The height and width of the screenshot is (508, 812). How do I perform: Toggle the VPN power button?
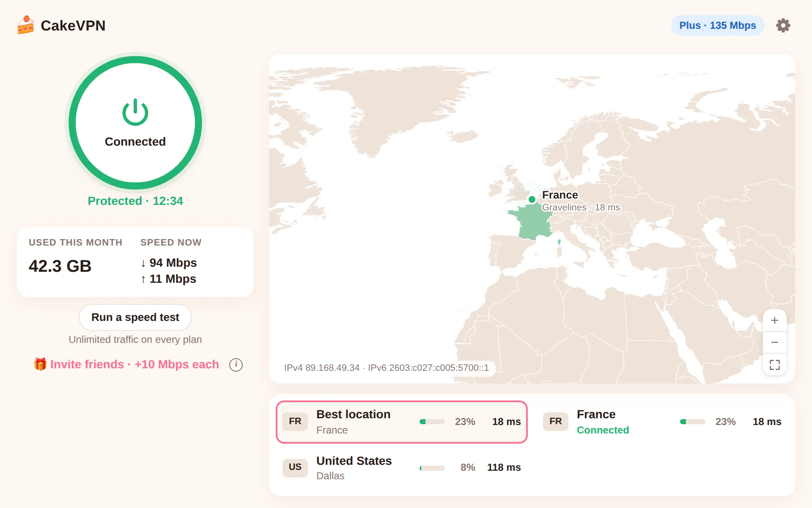pos(135,123)
